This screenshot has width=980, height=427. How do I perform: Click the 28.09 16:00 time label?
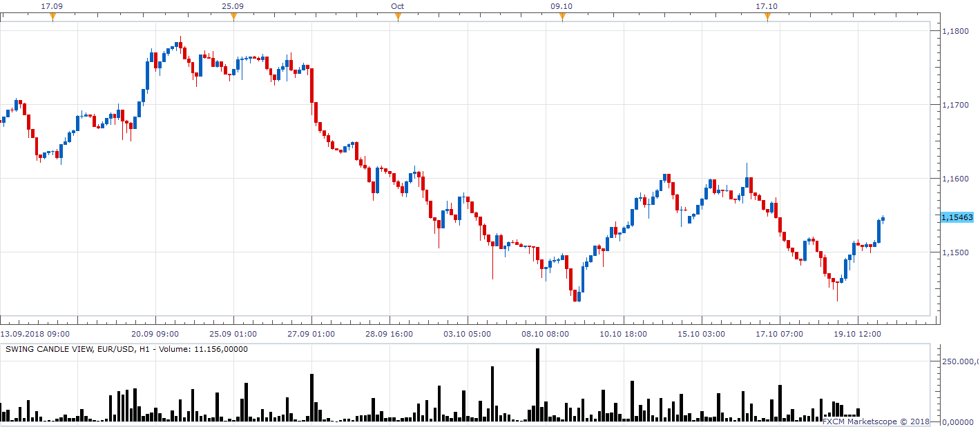point(390,334)
